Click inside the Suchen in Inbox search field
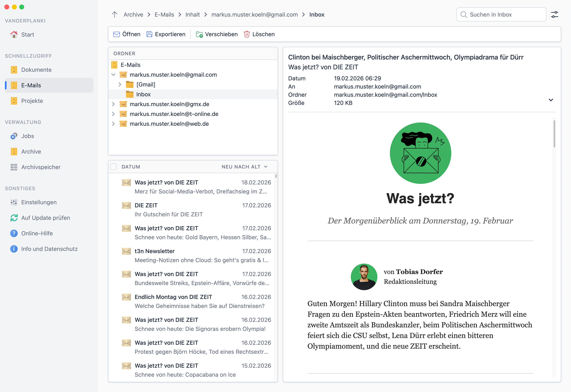The image size is (571, 392). tap(501, 15)
